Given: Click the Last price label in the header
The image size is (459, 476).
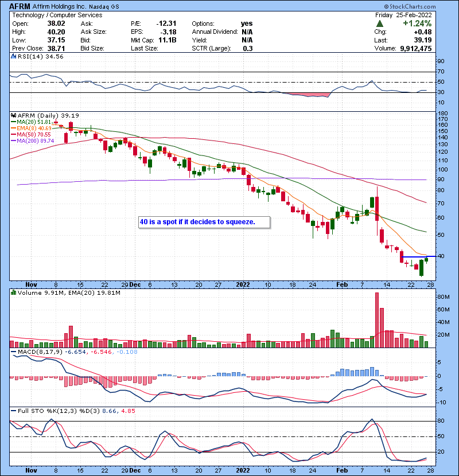Looking at the screenshot, I should 380,40.
